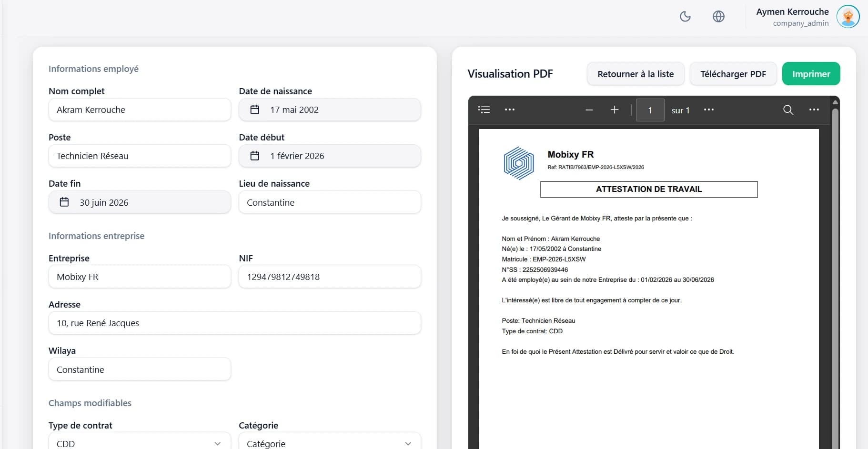Open the ellipsis menu beside the outline icon
The image size is (868, 449).
(509, 110)
